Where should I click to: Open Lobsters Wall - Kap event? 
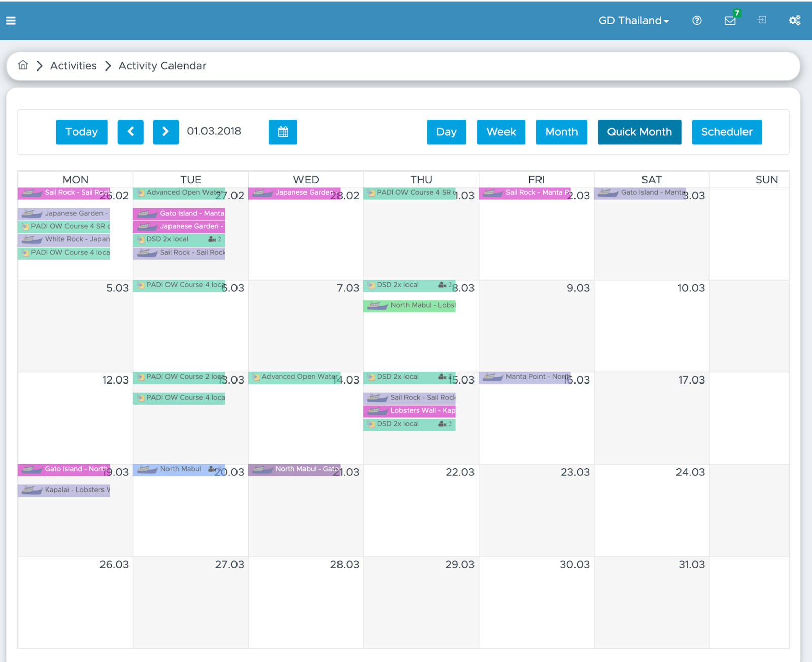410,411
